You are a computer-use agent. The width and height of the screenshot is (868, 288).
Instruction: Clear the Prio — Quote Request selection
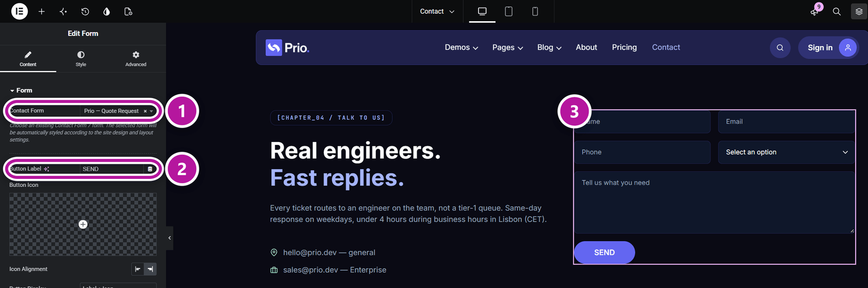click(145, 111)
